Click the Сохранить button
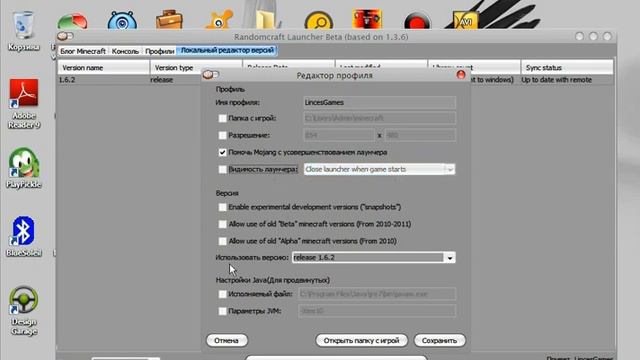640x360 pixels. click(x=439, y=340)
